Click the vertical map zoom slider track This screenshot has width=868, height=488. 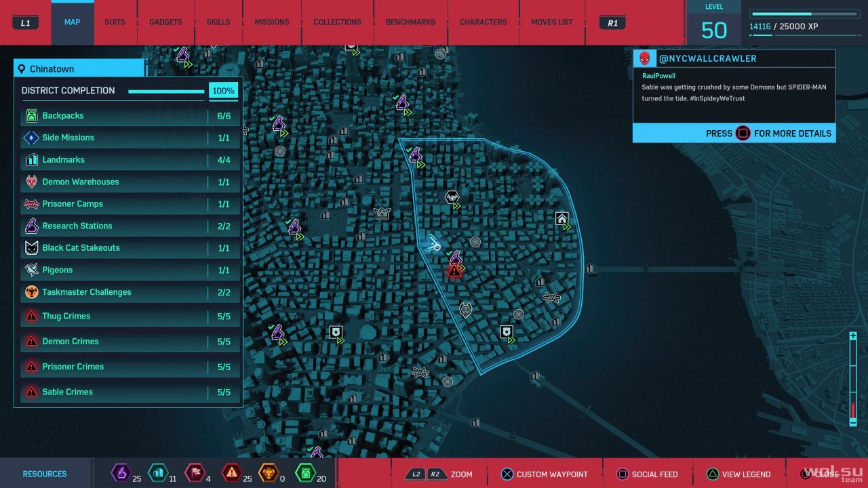853,379
